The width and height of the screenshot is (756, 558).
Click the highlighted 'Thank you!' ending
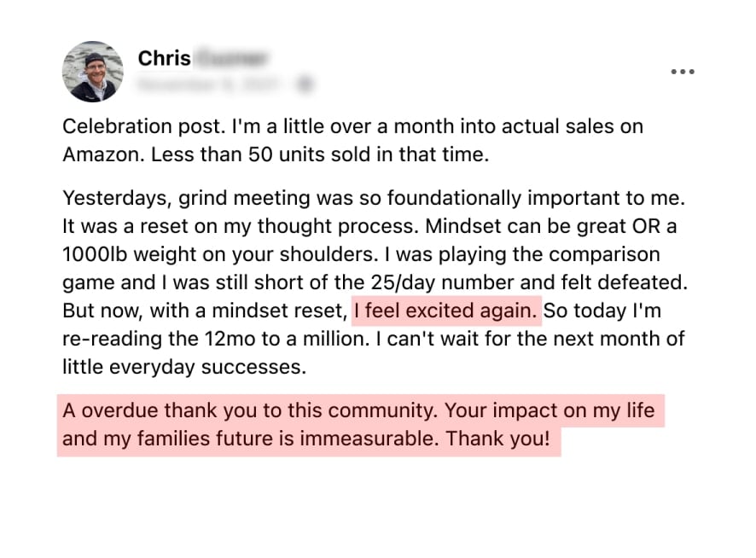[497, 439]
